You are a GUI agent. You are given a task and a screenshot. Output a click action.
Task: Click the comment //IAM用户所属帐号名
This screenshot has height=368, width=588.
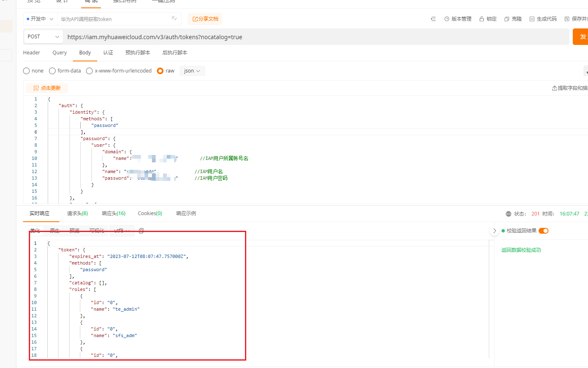pos(224,158)
